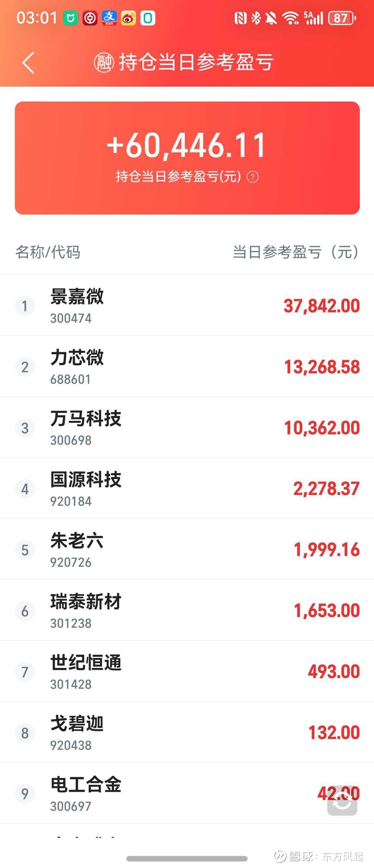Tap the Alipay icon in status bar
The width and height of the screenshot is (374, 868).
click(109, 18)
